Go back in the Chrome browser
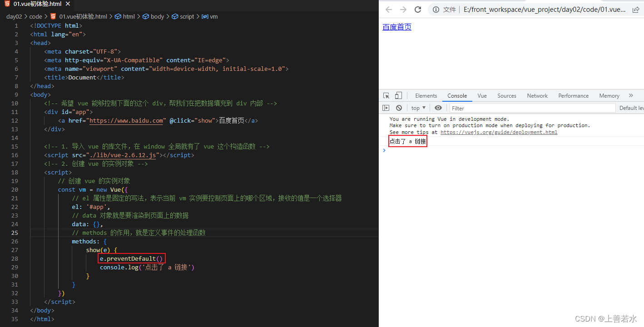This screenshot has width=644, height=327. 389,10
